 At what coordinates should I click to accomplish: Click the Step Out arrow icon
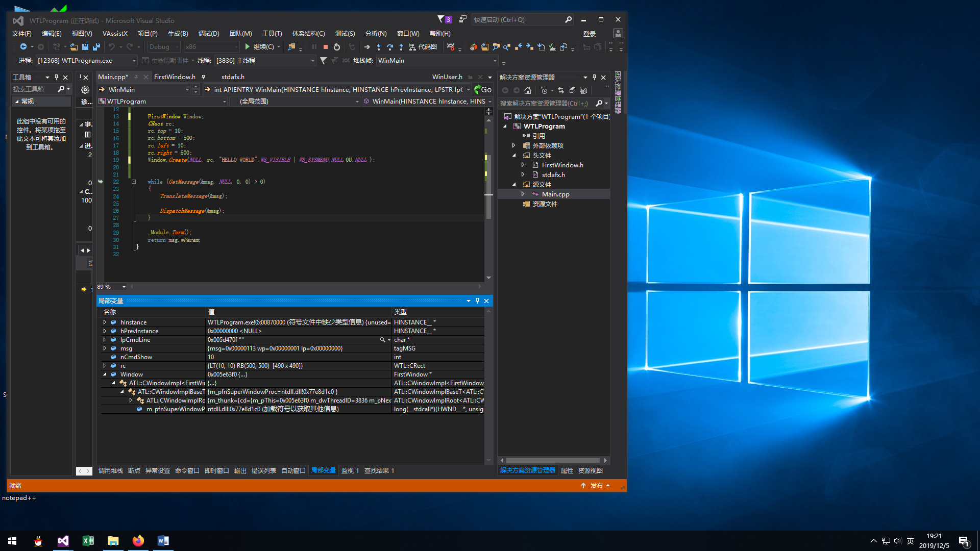click(x=401, y=47)
